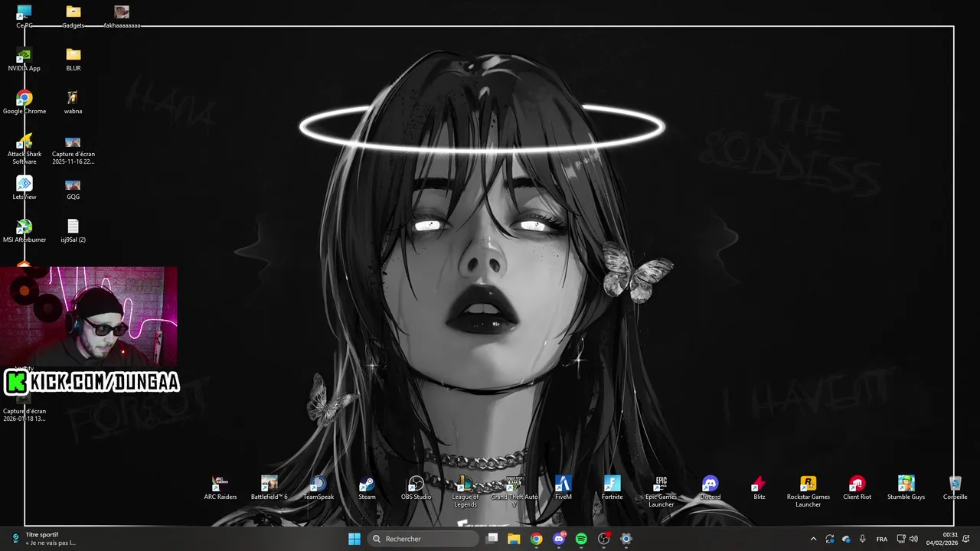Select the Rockstar Games Launcher shortcut
The image size is (980, 551).
(x=808, y=492)
